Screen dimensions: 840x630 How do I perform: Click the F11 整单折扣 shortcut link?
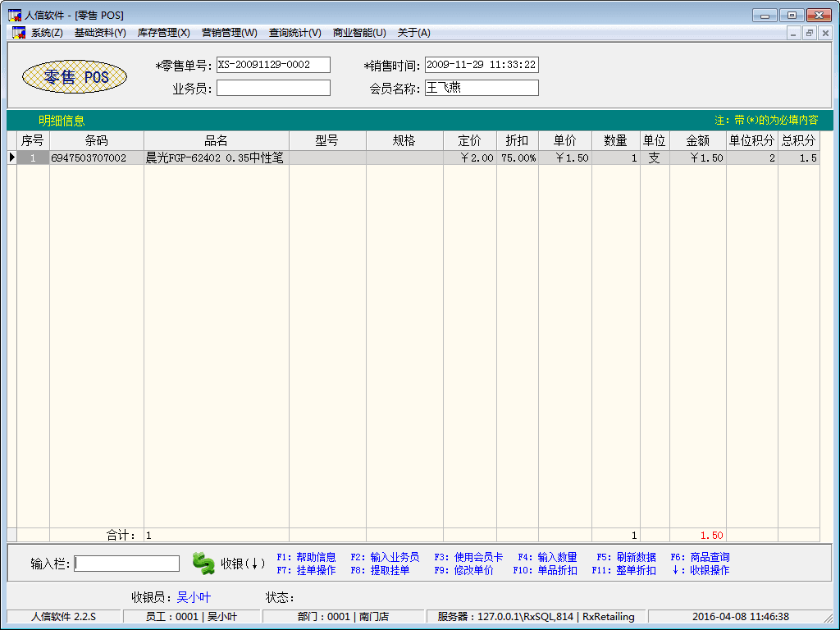click(623, 570)
